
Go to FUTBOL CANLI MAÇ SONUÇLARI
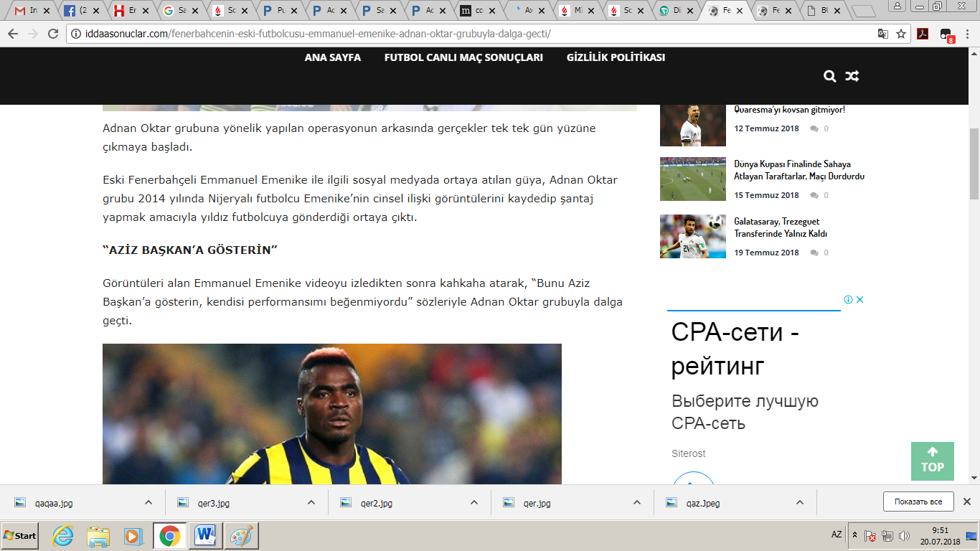pos(463,57)
